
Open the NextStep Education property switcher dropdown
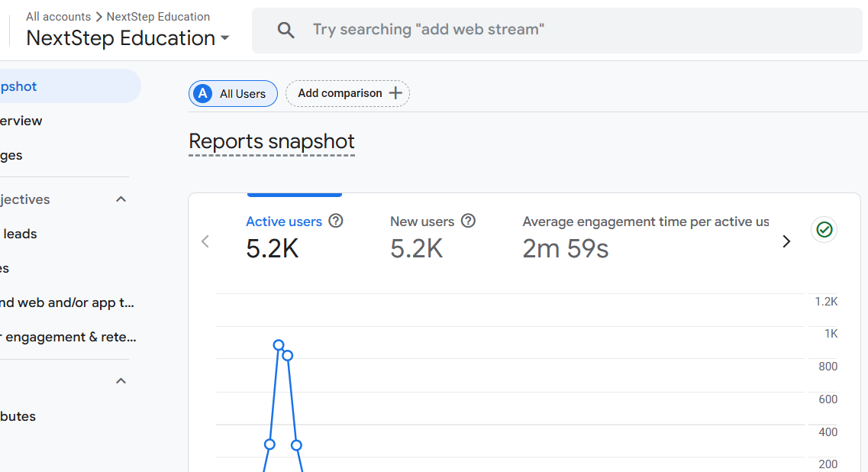[x=224, y=38]
